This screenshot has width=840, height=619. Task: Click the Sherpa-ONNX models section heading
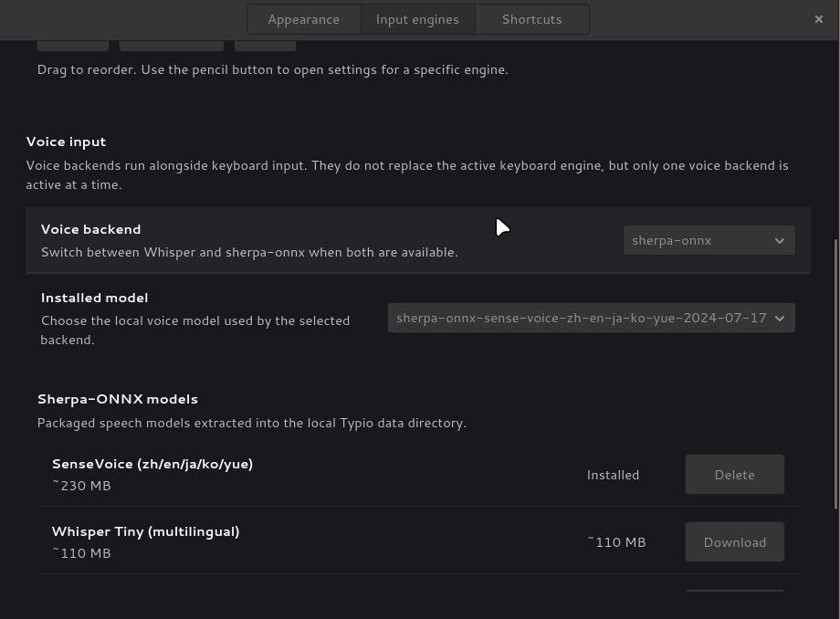tap(118, 399)
